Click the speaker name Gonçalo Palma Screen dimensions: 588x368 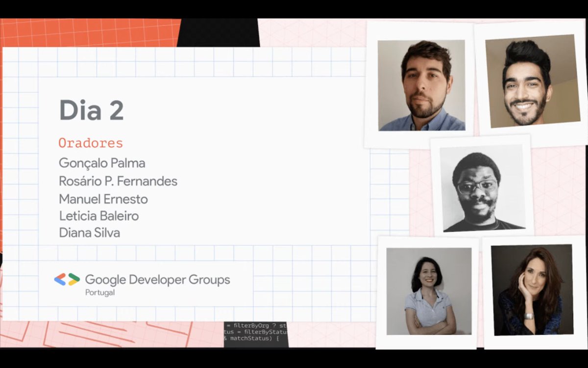tap(102, 163)
